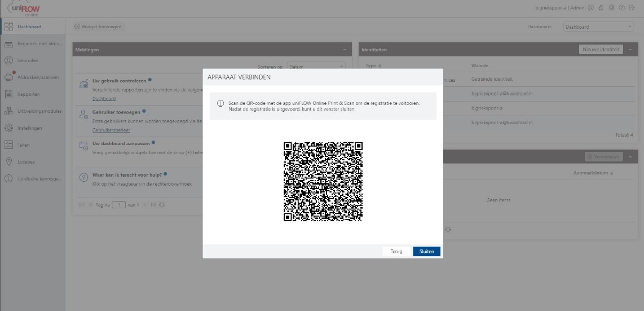Click the Pagina number input field
The width and height of the screenshot is (644, 311).
coord(118,204)
